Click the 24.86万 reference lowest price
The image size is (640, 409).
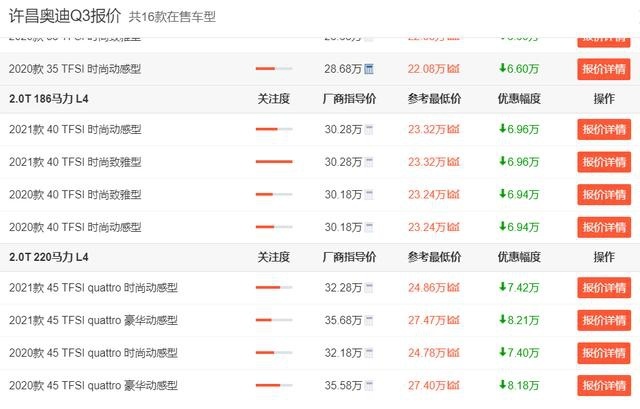click(427, 288)
